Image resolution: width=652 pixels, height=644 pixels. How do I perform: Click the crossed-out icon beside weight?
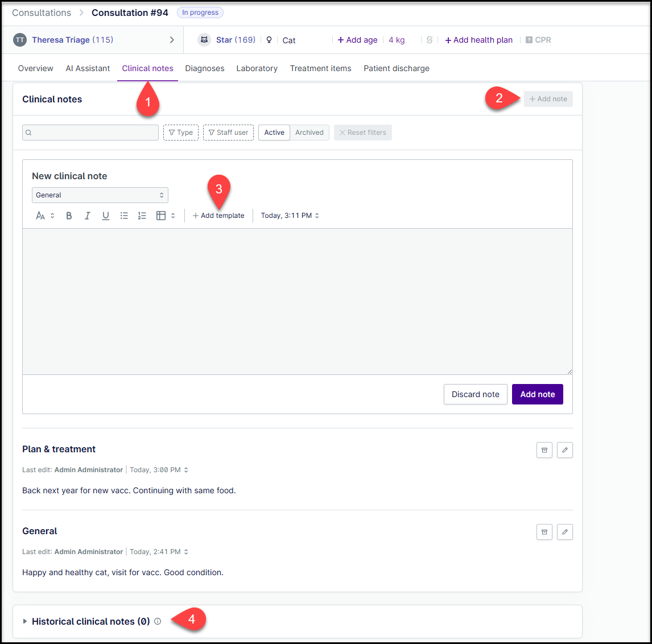coord(430,40)
